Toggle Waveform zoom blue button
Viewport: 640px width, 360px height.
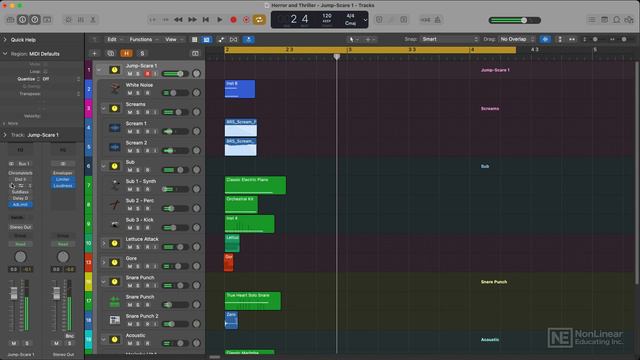tap(545, 39)
